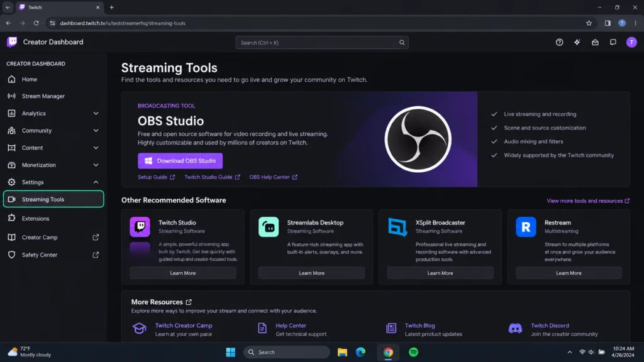This screenshot has width=644, height=362.
Task: Click external link icon beside Safety Center sidebar item
Action: 96,255
